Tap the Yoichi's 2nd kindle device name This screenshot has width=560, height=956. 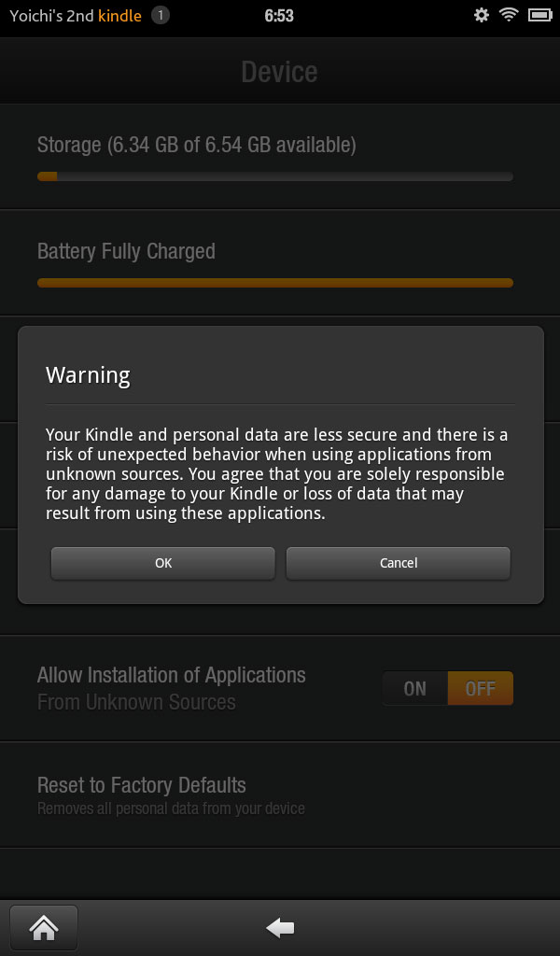(x=76, y=16)
